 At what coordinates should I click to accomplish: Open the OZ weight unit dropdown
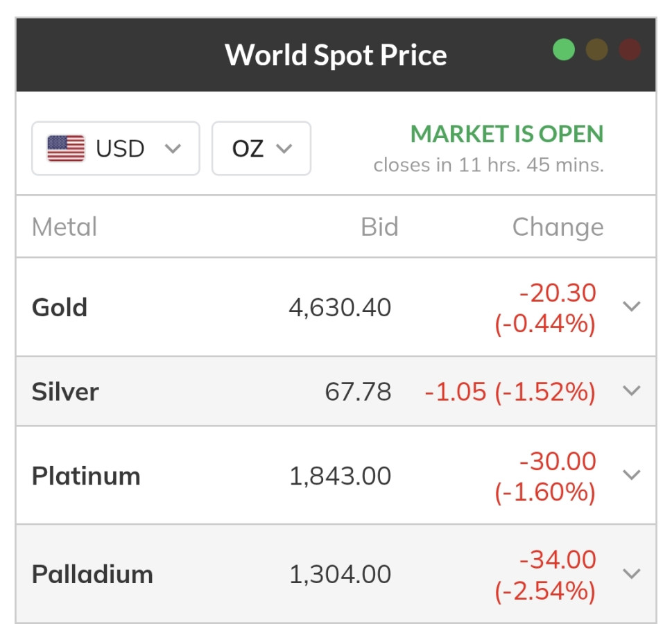coord(261,148)
